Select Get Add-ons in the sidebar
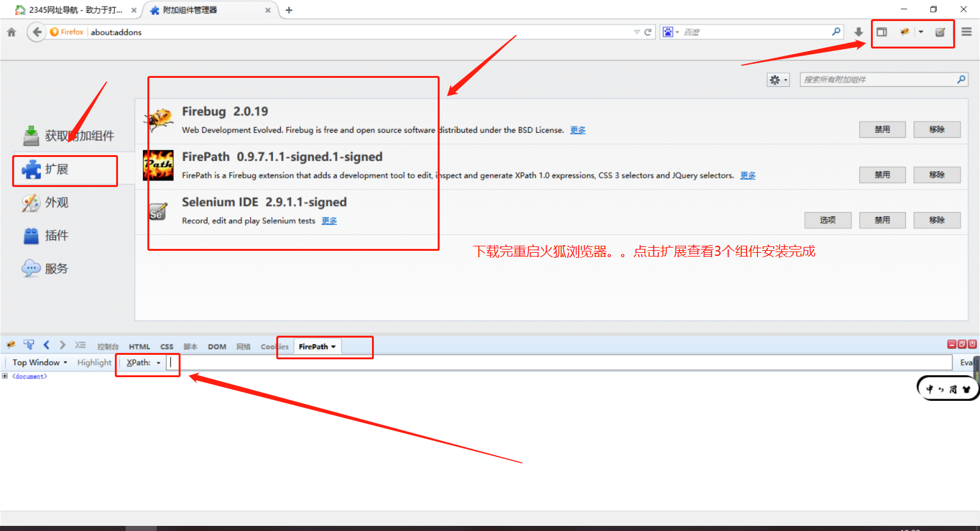 (x=69, y=135)
